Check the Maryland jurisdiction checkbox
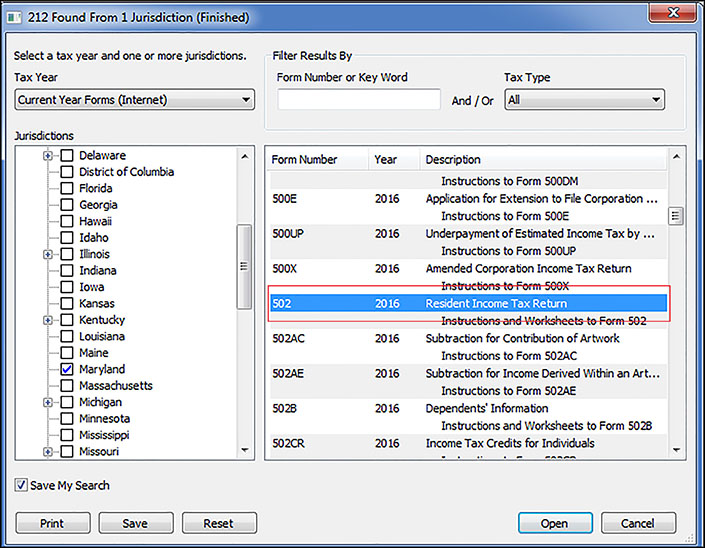705x548 pixels. click(x=67, y=370)
